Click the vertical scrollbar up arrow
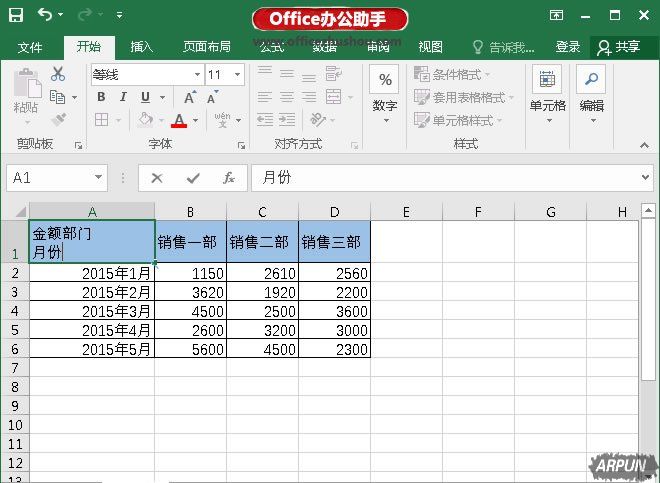The image size is (660, 483). point(648,211)
